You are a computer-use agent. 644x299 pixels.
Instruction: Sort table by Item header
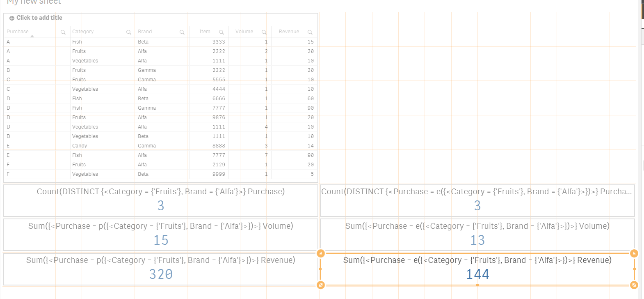point(205,32)
